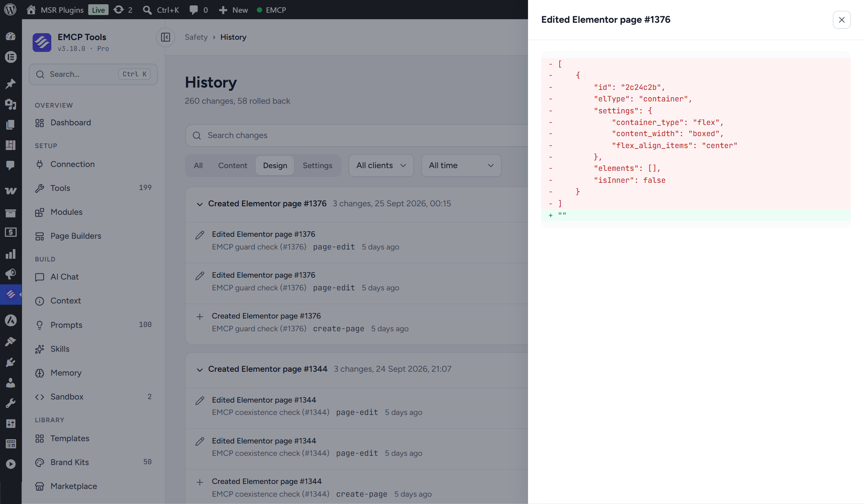The image size is (864, 504).
Task: Open Page Builders in sidebar
Action: click(93, 236)
